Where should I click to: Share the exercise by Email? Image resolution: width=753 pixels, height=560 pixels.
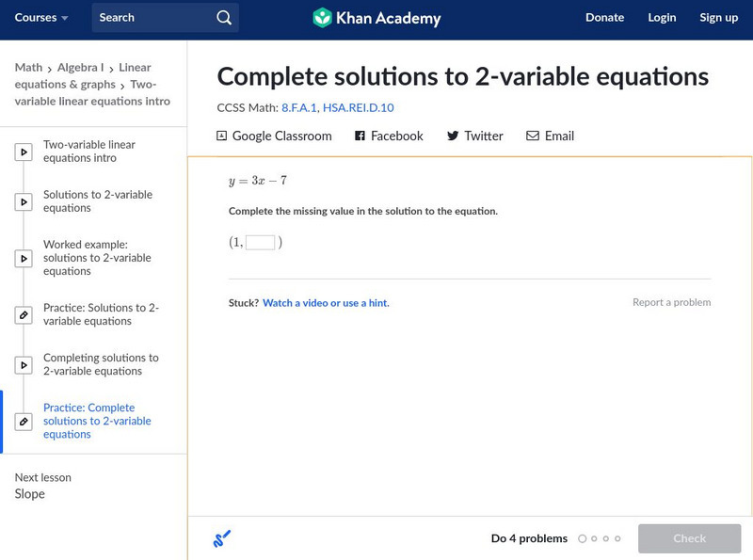coord(552,136)
